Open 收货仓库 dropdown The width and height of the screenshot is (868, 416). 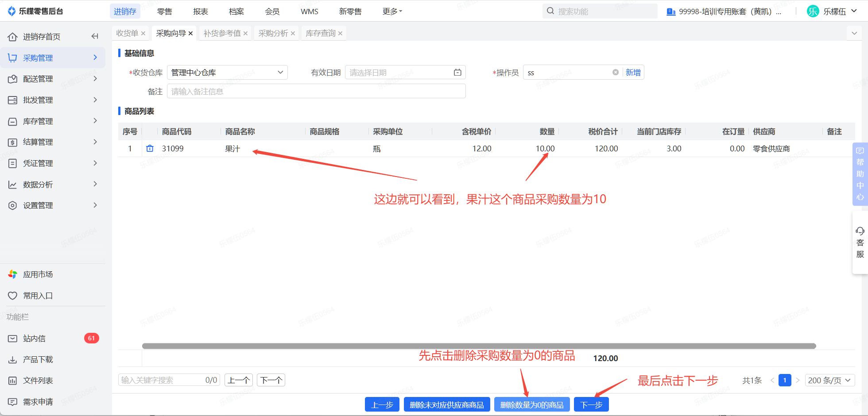point(227,72)
